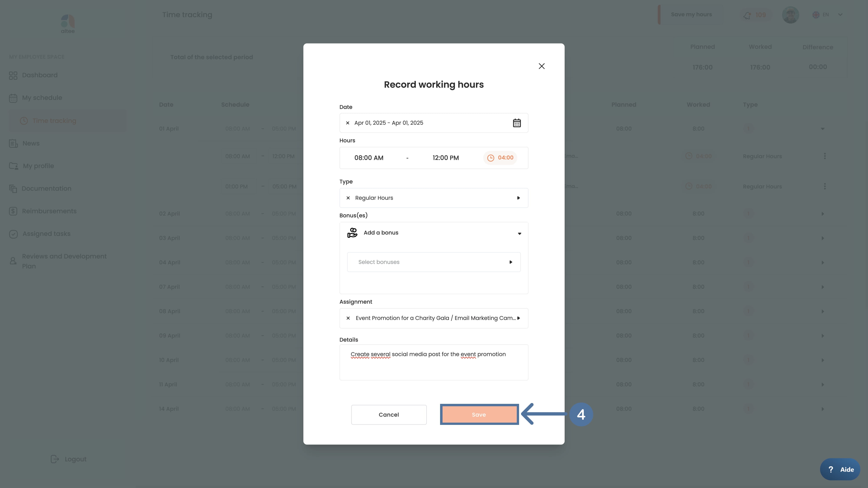Open Reviews and Development Plan
Viewport: 868px width, 488px height.
point(64,261)
